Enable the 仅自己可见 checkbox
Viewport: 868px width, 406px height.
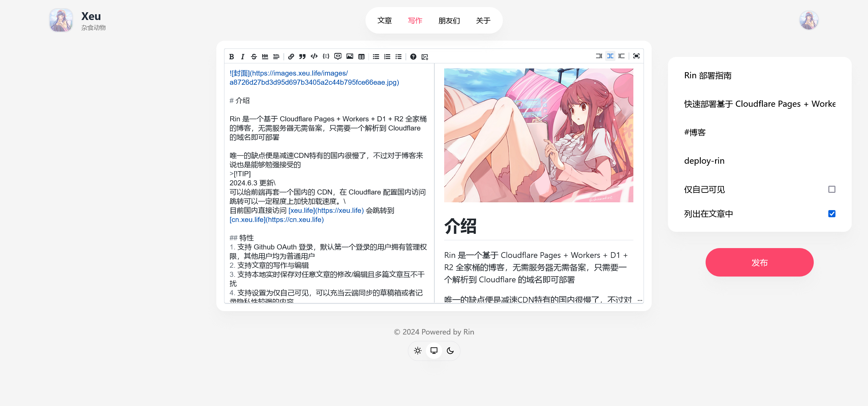click(x=832, y=189)
